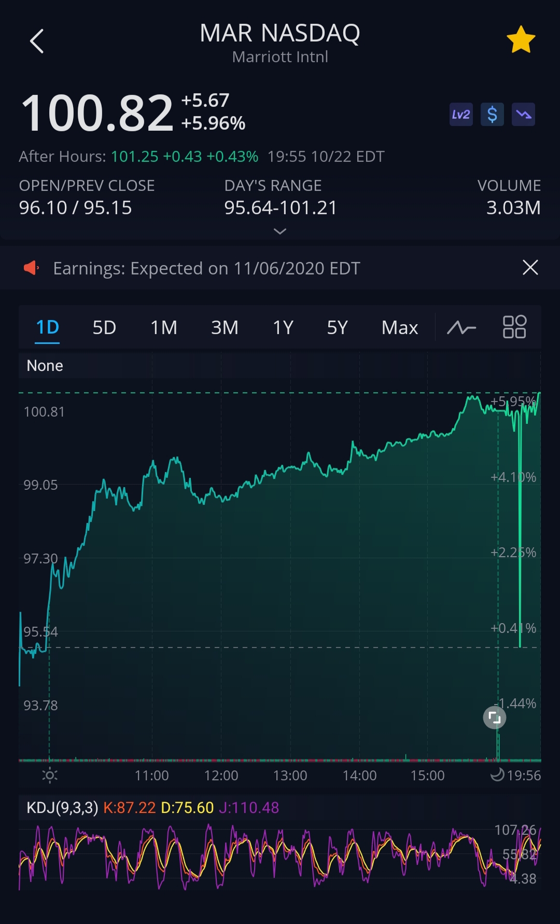
Task: Expand quote details with chevron
Action: coord(280,231)
